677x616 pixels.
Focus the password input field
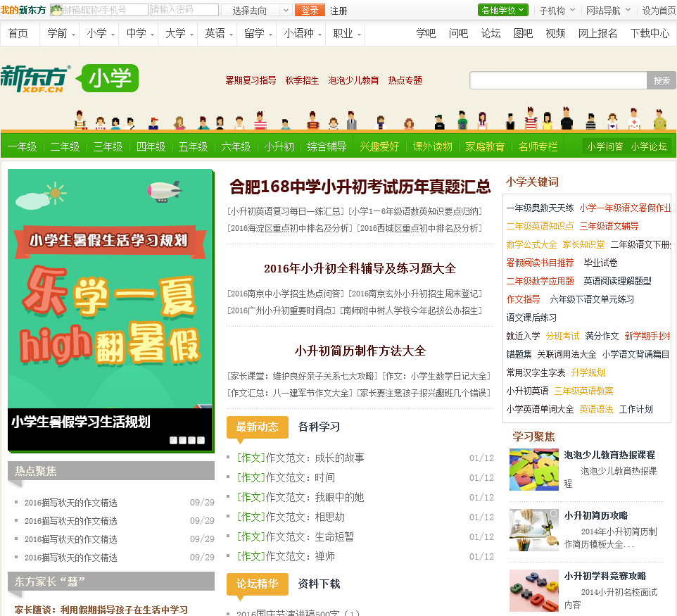click(184, 9)
